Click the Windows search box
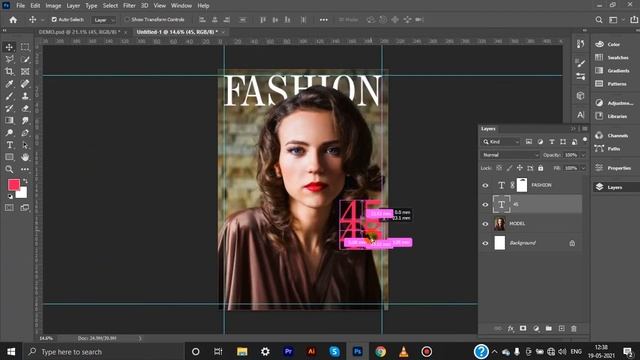This screenshot has width=640, height=360. (x=104, y=352)
